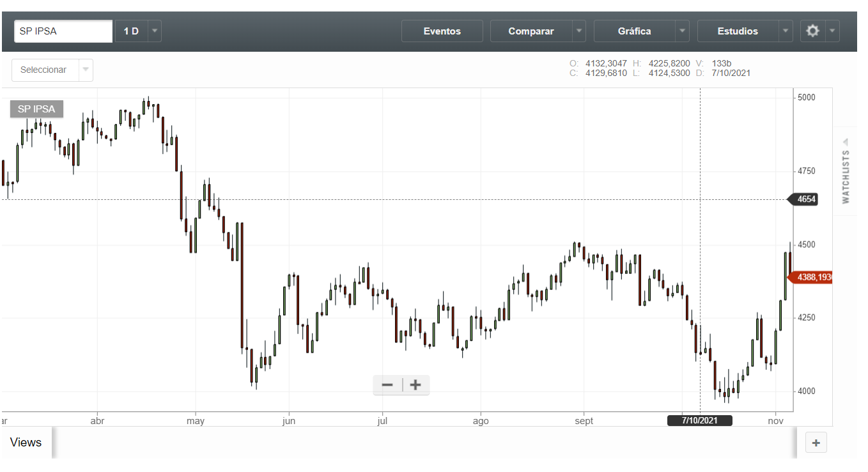Viewport: 868px width, 472px height.
Task: Click the 7/10/2021 crosshair date label
Action: click(700, 420)
